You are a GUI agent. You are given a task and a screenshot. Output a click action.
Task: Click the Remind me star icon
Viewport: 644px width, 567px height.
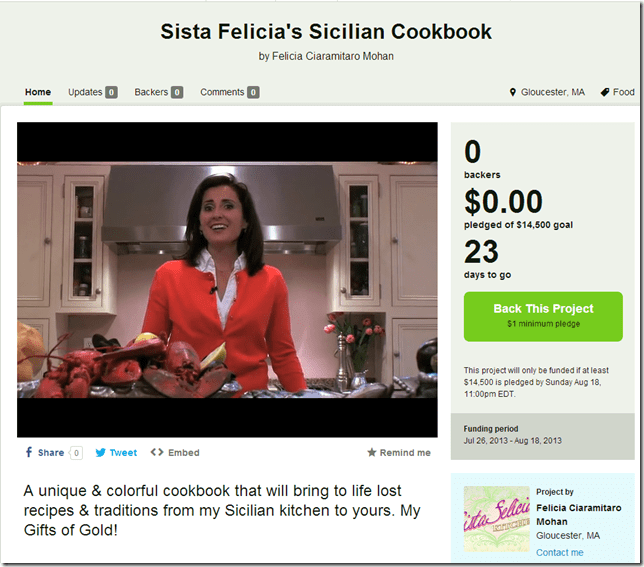[x=372, y=452]
